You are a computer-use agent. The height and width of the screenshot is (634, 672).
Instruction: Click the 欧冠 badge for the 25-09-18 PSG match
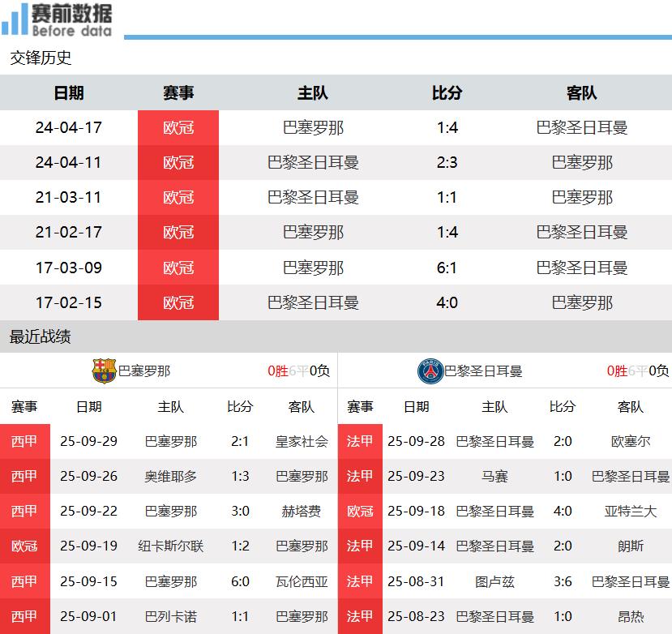pyautogui.click(x=360, y=512)
